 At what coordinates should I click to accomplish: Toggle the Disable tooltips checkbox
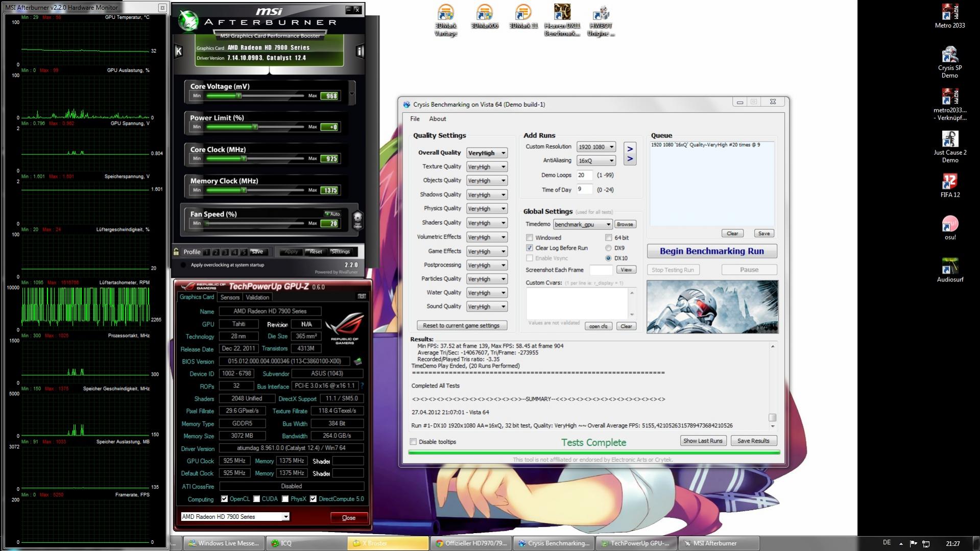coord(413,442)
